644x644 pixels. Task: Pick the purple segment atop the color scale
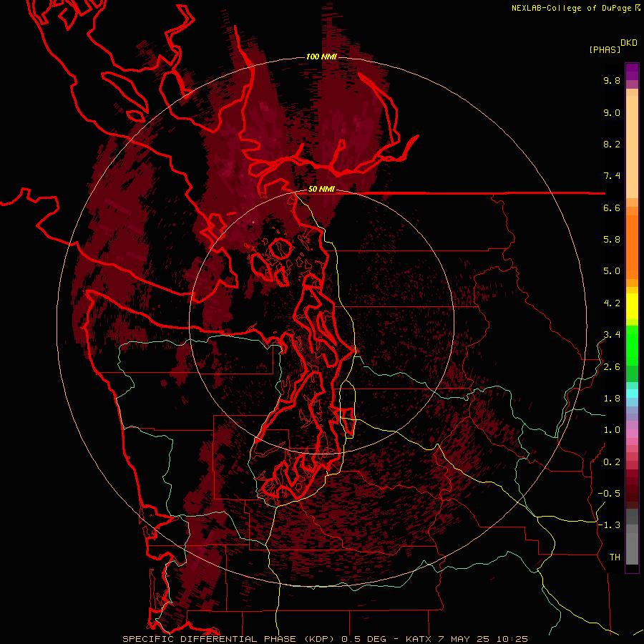[x=632, y=72]
